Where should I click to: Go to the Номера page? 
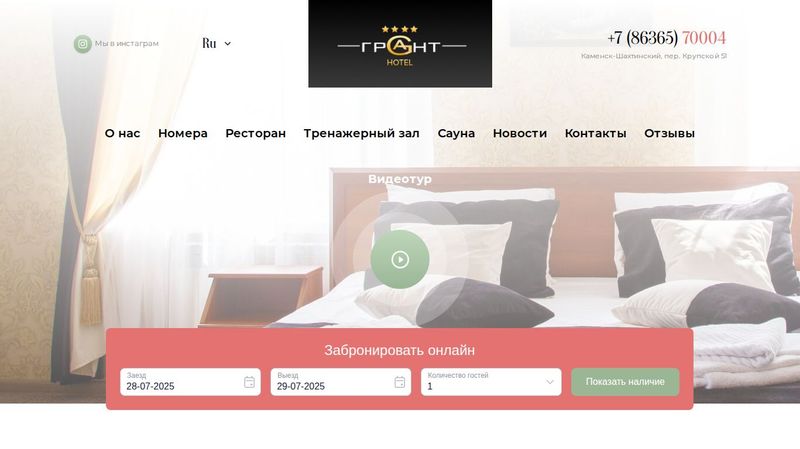[x=183, y=133]
